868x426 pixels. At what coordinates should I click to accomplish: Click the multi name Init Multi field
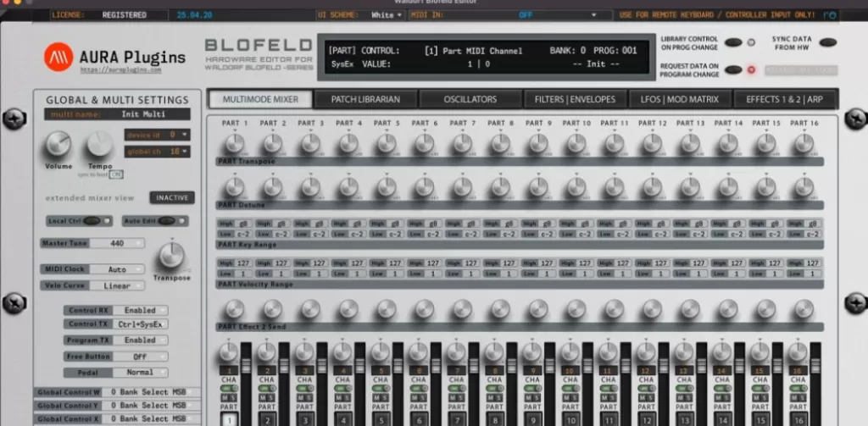click(x=117, y=114)
